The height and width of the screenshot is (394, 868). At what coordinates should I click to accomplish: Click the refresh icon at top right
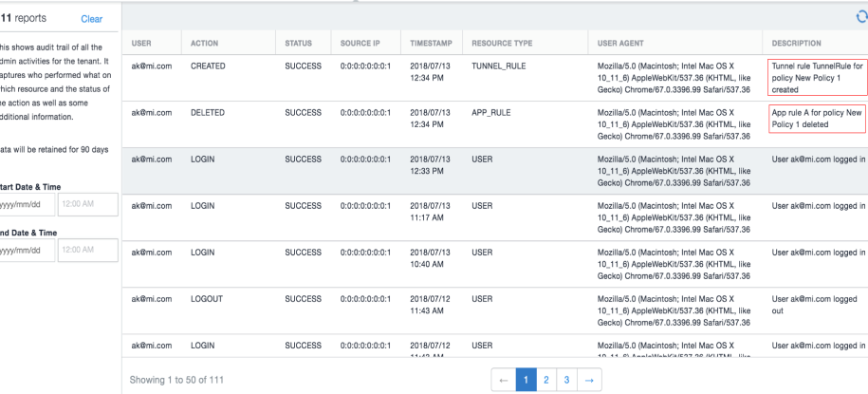coord(862,18)
